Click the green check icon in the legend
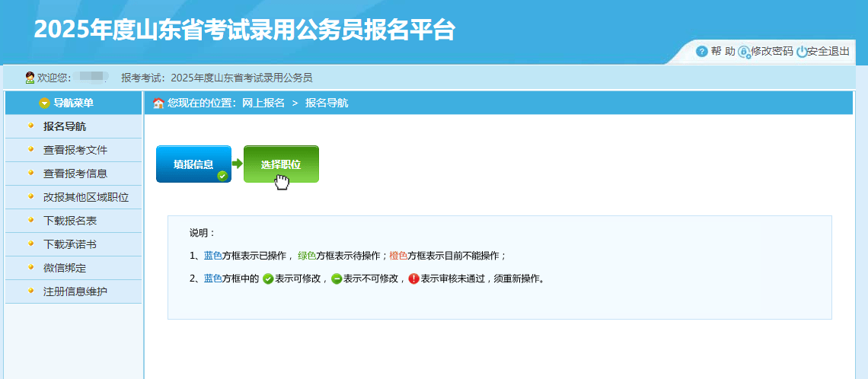The image size is (868, 379). [x=268, y=279]
